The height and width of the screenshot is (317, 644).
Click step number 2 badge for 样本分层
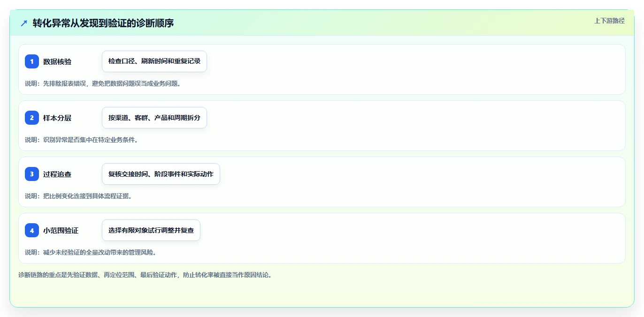point(32,118)
